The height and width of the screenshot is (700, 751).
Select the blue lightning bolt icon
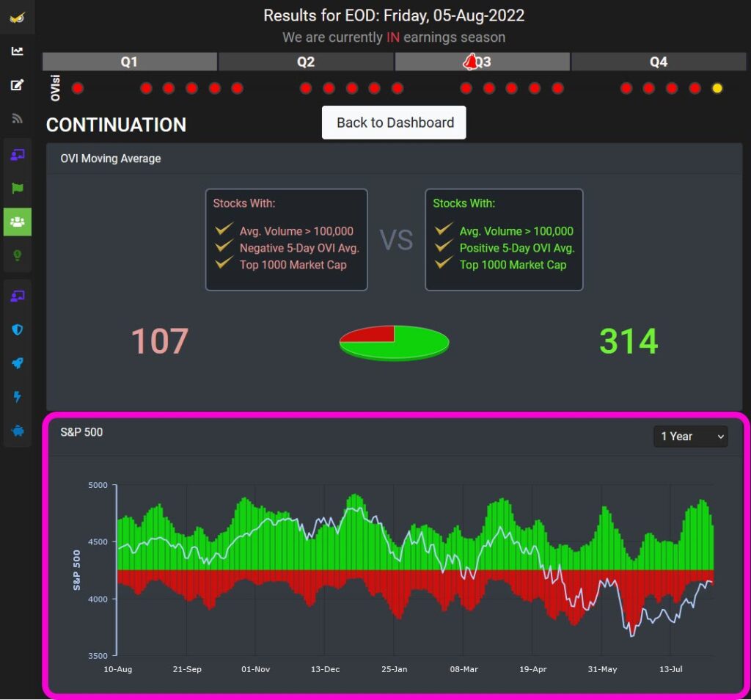pos(17,397)
